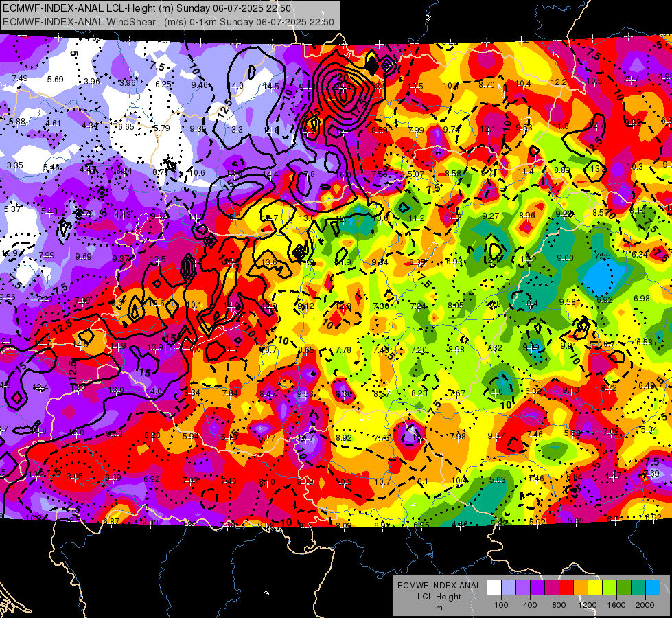Click the map value '8.34'
This screenshot has width=672, height=618.
pos(192,392)
